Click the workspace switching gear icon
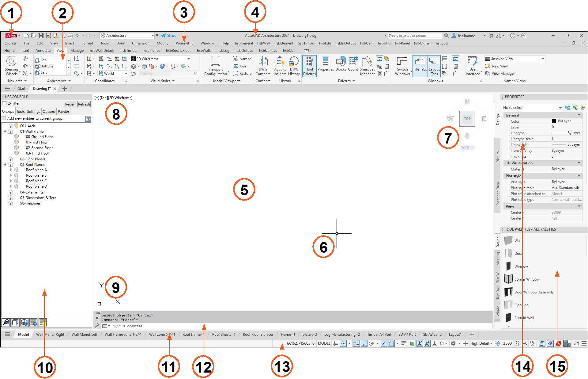This screenshot has height=379, width=588. (453, 343)
